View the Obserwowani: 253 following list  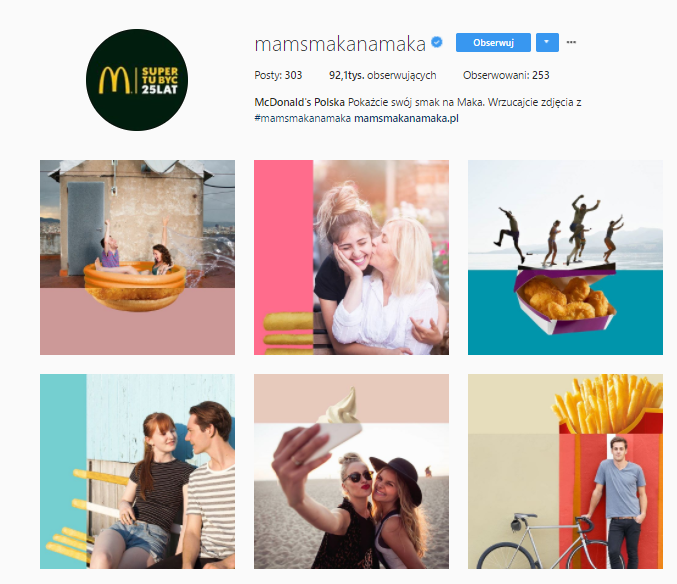click(506, 75)
